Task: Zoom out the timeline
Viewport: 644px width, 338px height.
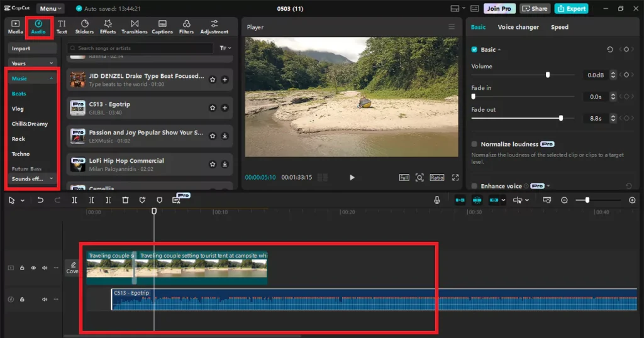Action: 564,200
